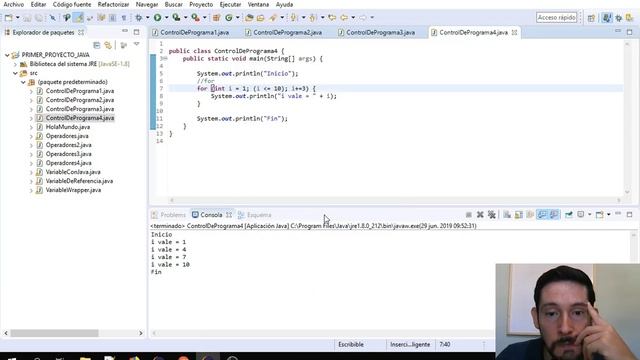This screenshot has width=640, height=360.
Task: Open the Buscar menu
Action: [x=173, y=4]
